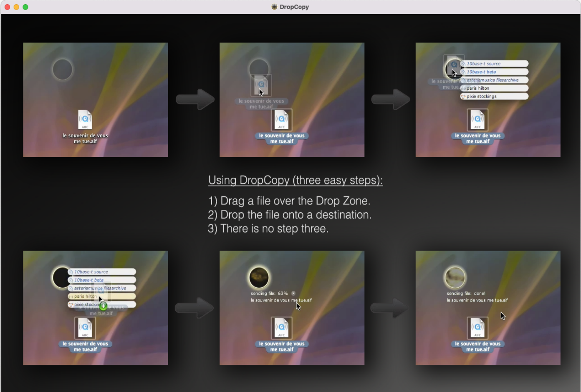Select '10base-t beta' in the fourth step's destination list

point(102,280)
